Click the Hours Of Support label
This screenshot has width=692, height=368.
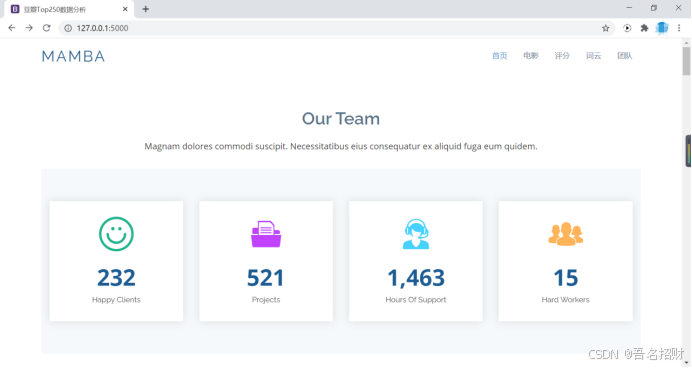pyautogui.click(x=416, y=300)
